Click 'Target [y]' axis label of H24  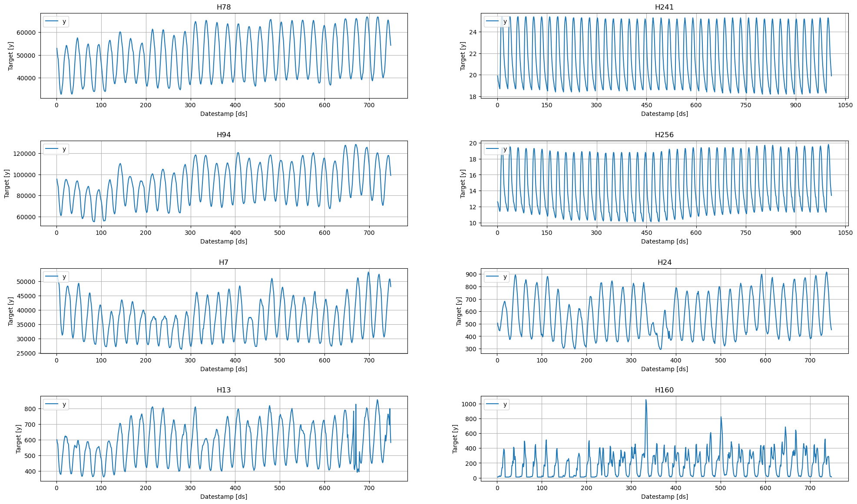tap(459, 311)
